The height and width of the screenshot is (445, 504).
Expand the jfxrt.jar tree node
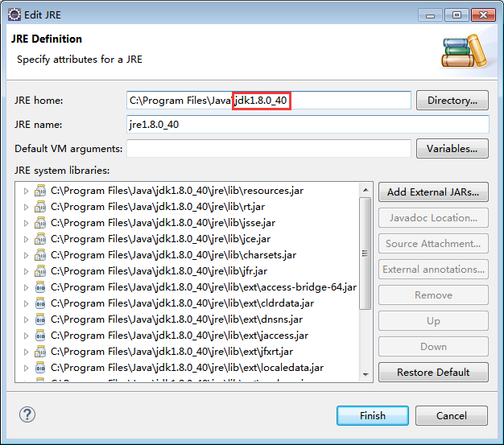26,352
